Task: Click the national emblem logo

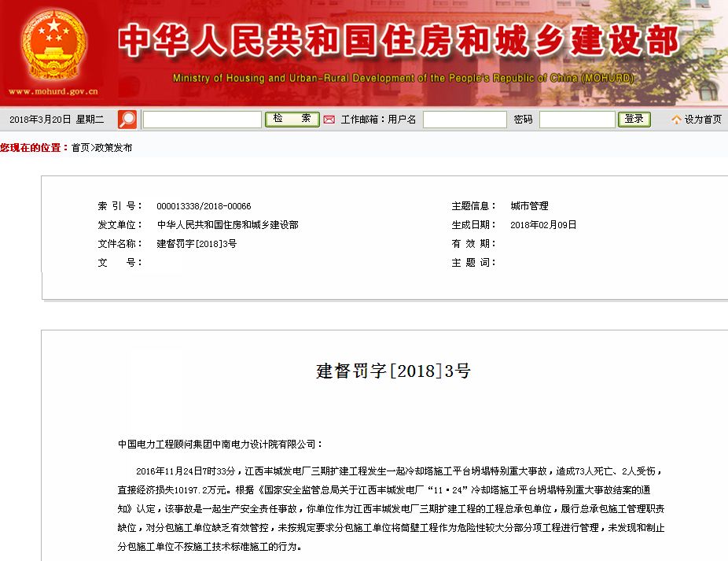Action: coord(54,46)
